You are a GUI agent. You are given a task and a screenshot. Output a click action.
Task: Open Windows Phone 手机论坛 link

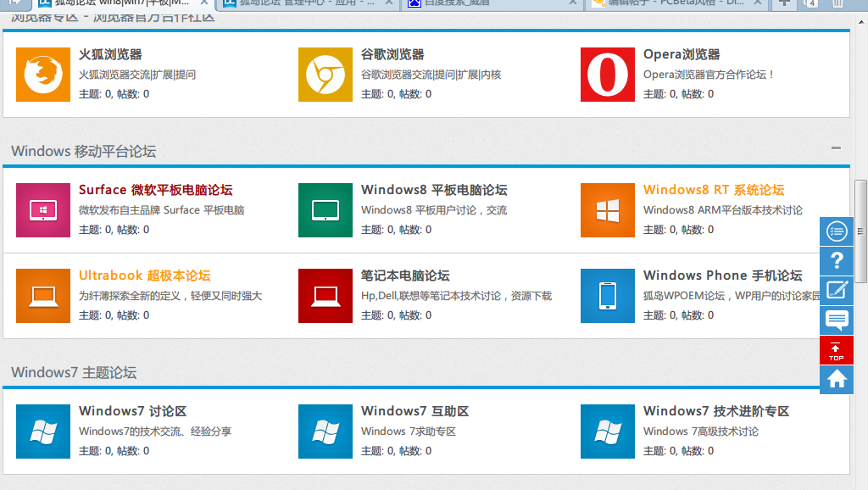722,276
